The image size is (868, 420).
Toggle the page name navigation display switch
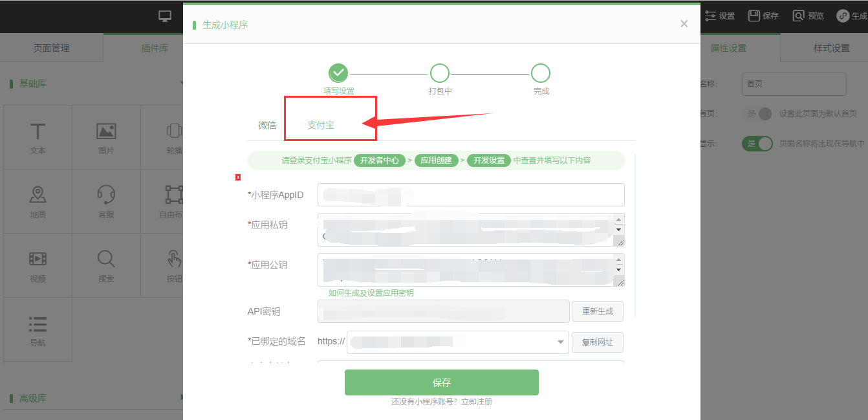757,144
